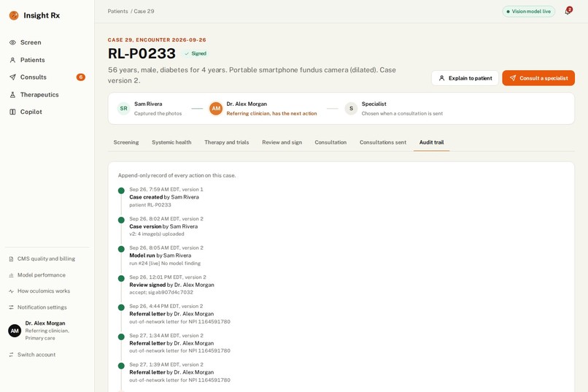Image resolution: width=588 pixels, height=392 pixels.
Task: Click the Insight Rx logo icon
Action: click(14, 15)
